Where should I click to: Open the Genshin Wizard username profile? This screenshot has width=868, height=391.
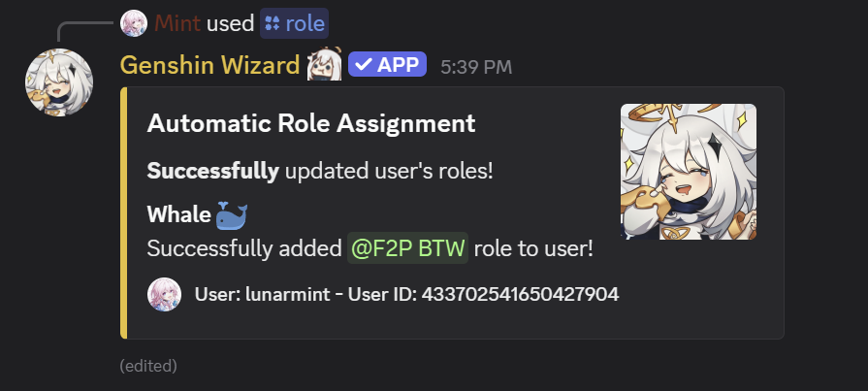[x=209, y=66]
